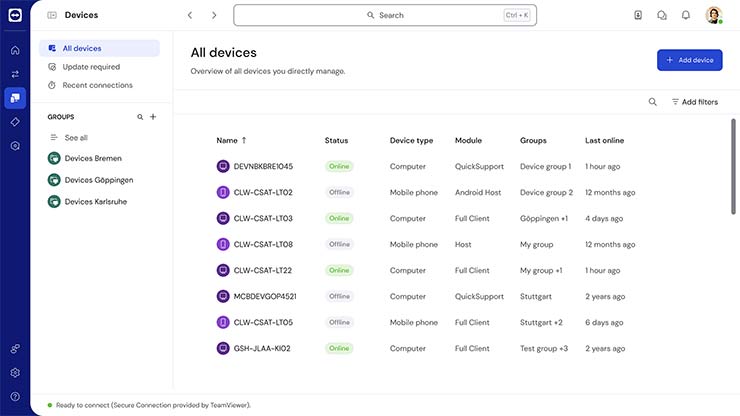Viewport: 740px width, 416px height.
Task: Click the search icon in Groups header
Action: [x=140, y=117]
